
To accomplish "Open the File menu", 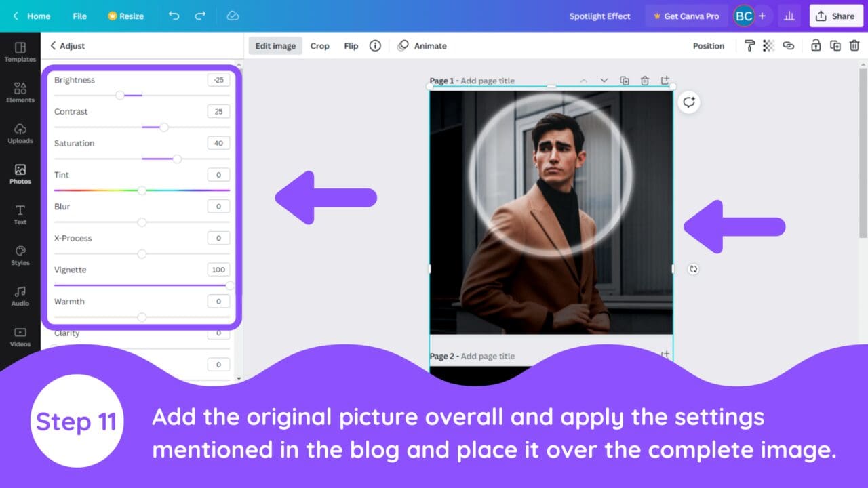I will pyautogui.click(x=79, y=16).
